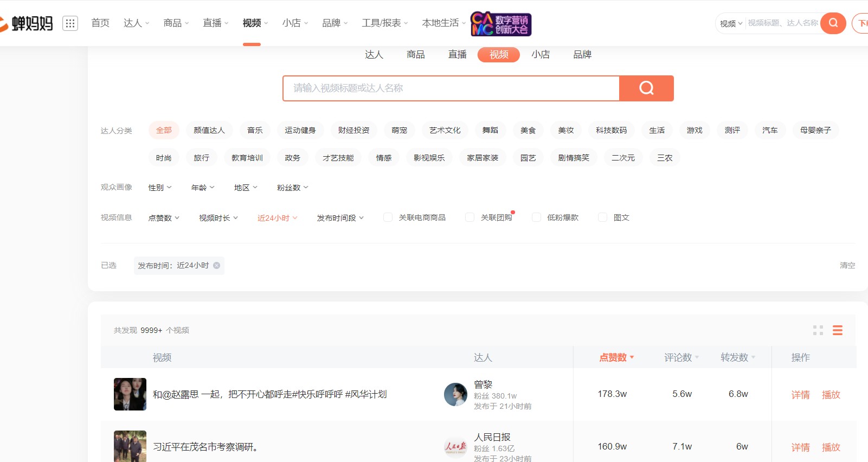Open thumbnail of 茂名市考察调研 video
Viewport: 868px width, 462px height.
pos(130,446)
